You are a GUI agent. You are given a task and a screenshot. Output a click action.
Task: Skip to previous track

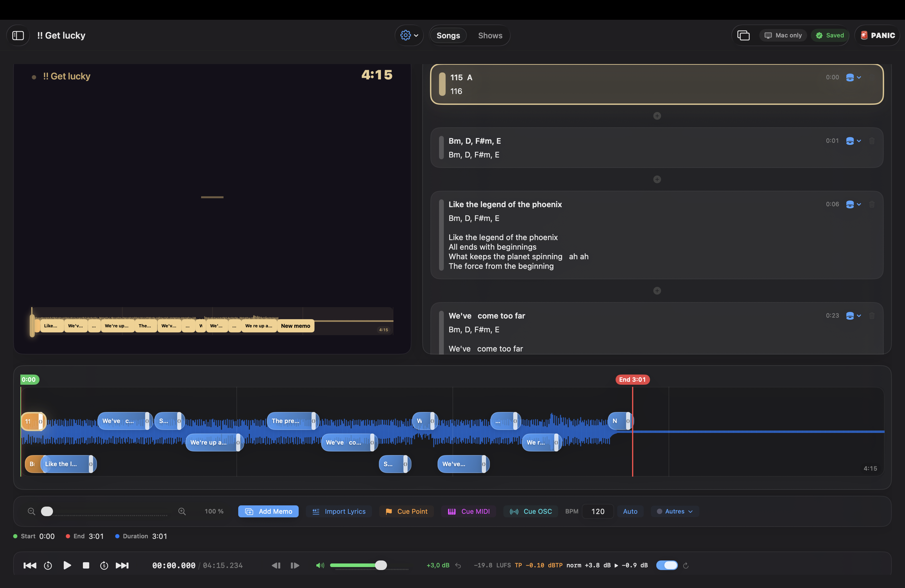30,565
